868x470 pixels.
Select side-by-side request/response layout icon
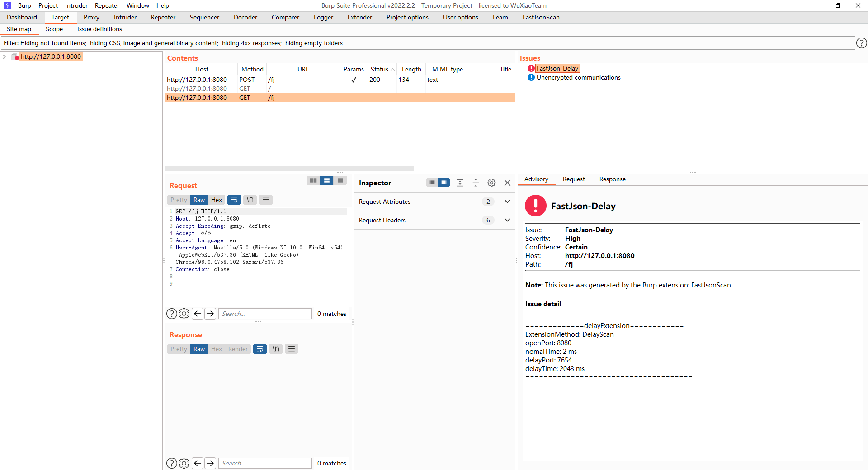tap(313, 180)
